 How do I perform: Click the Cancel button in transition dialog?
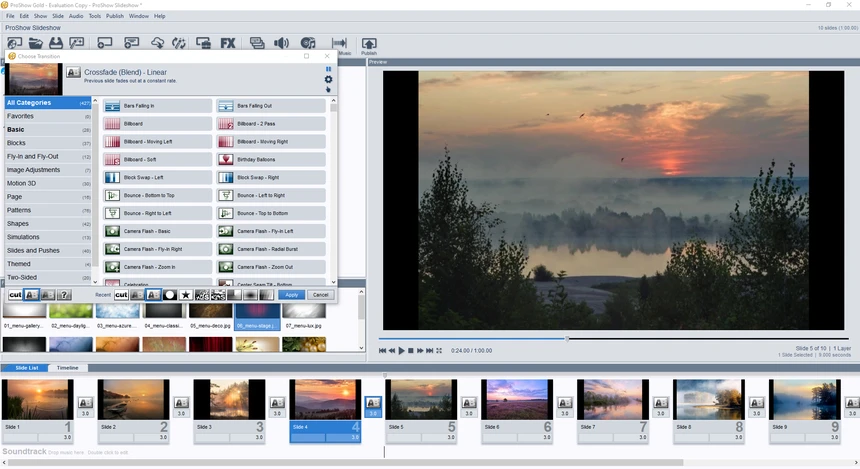(x=320, y=295)
